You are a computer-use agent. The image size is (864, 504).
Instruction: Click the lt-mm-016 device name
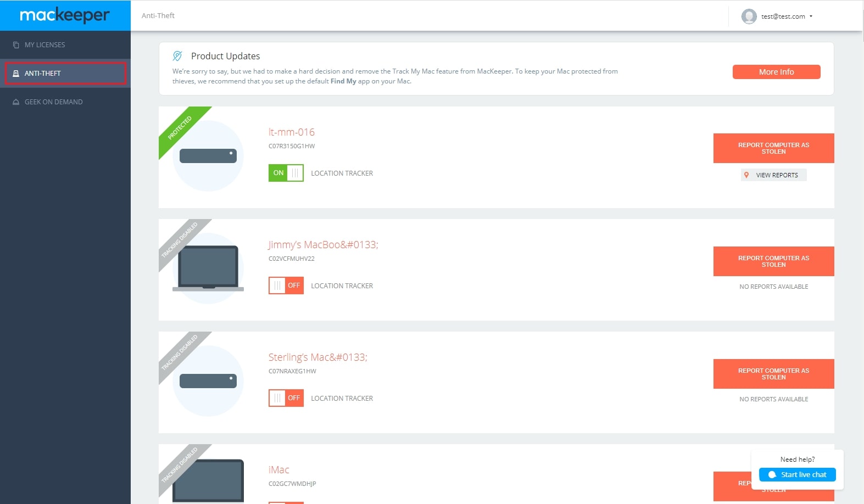pos(291,132)
